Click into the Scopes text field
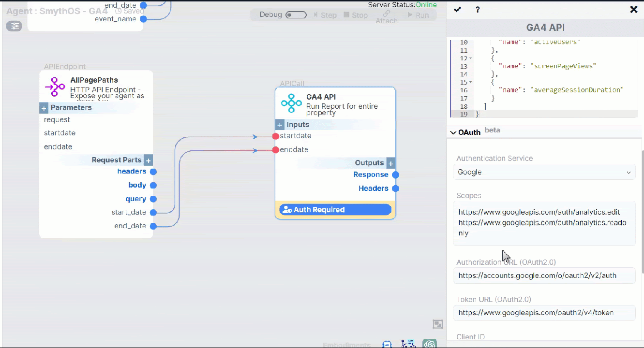644x348 pixels. 544,224
